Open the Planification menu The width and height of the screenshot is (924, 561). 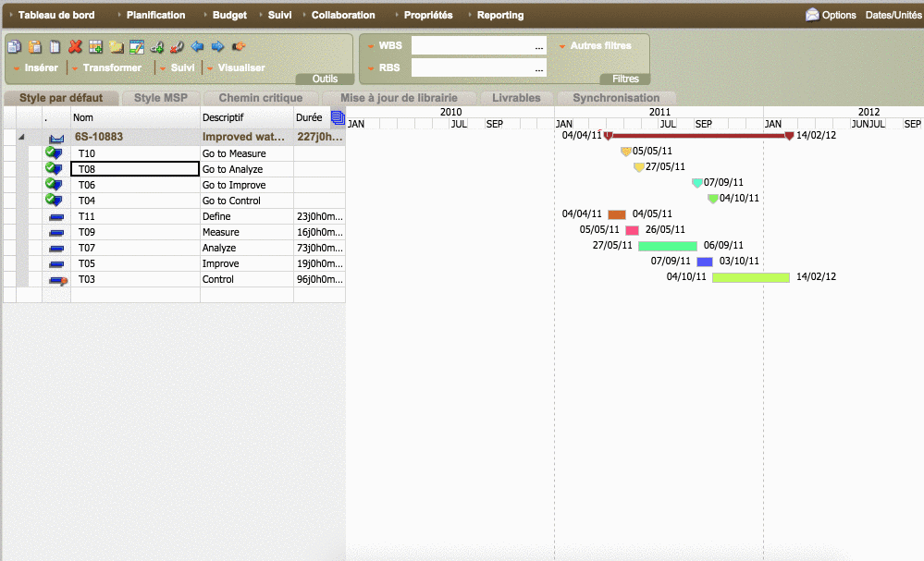tap(155, 15)
